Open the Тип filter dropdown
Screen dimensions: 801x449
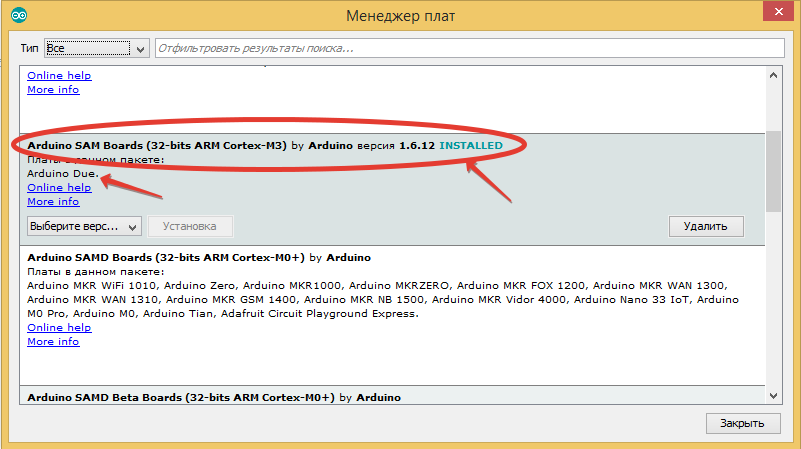click(x=98, y=48)
